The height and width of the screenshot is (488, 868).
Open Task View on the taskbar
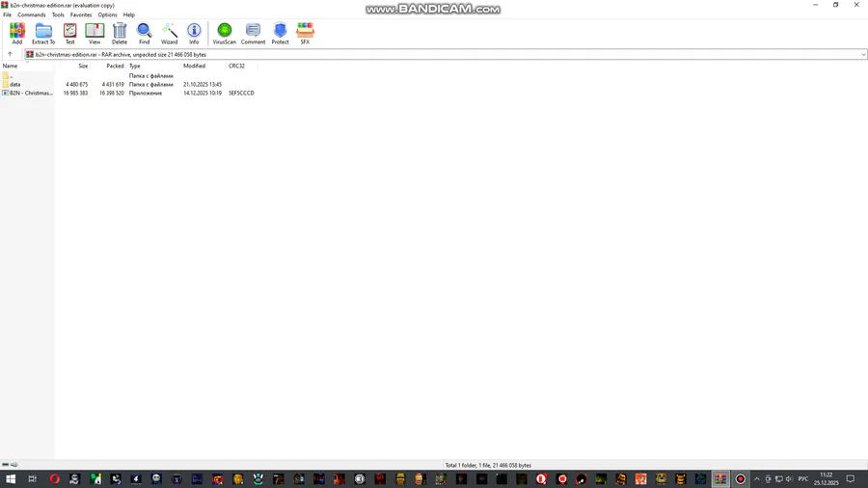pyautogui.click(x=32, y=479)
